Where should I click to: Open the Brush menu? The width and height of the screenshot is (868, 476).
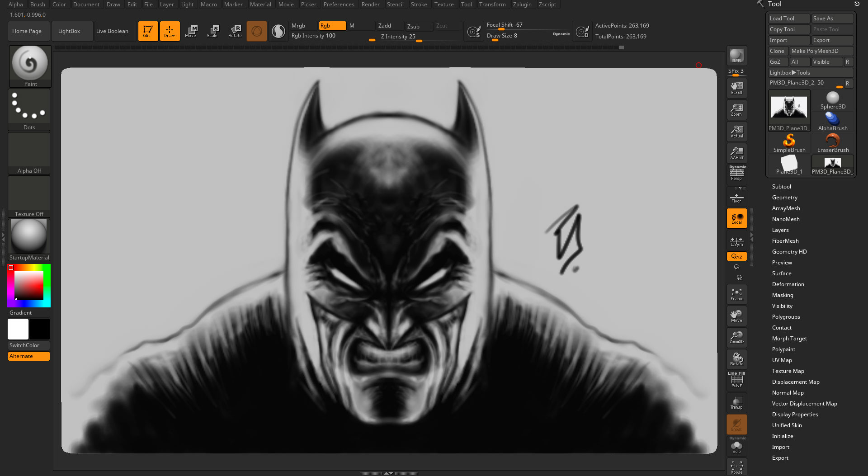click(38, 5)
